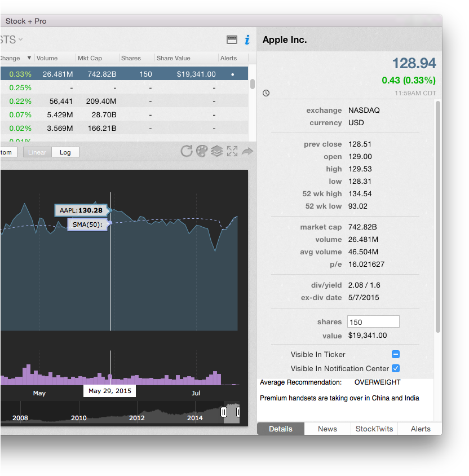
Task: Click 2014 on the overview timeline
Action: [x=195, y=418]
